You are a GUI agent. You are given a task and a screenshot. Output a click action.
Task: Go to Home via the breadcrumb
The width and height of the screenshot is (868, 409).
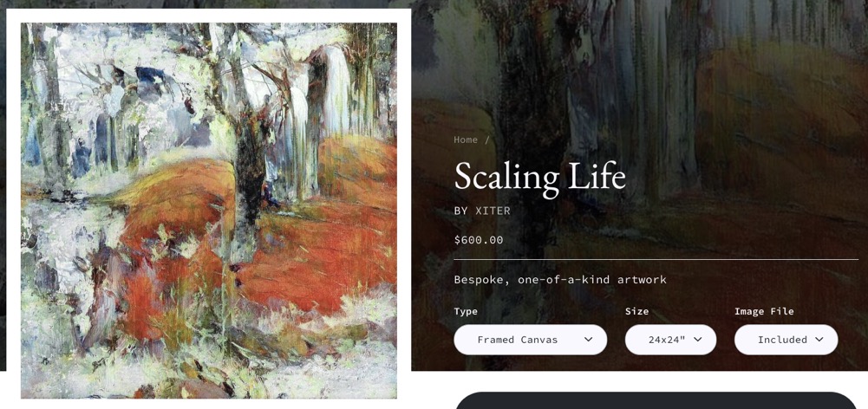tap(466, 140)
